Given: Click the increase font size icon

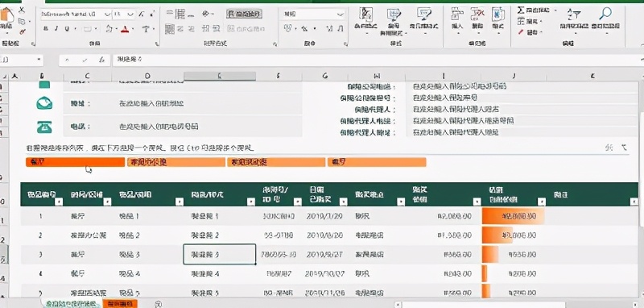Looking at the screenshot, I should point(142,15).
